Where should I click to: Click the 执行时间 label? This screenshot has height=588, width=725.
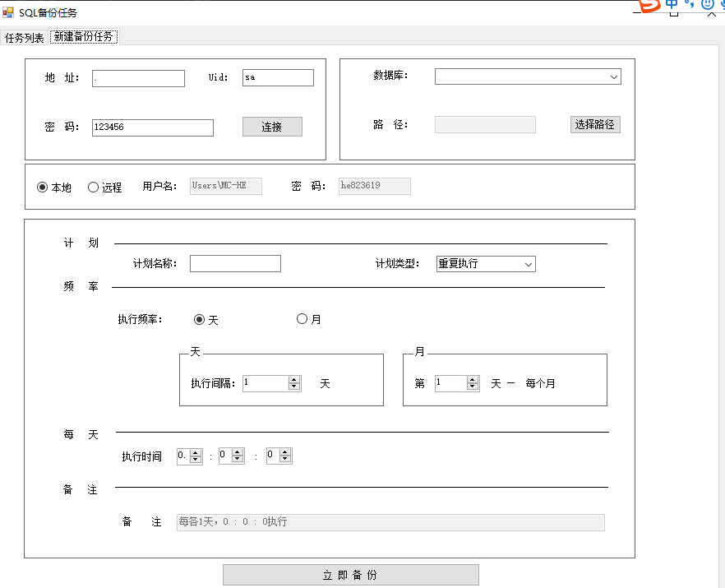pos(142,456)
